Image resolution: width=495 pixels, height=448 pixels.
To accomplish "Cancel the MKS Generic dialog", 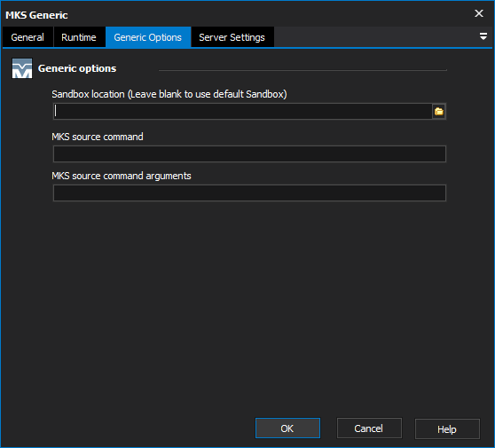I will click(369, 428).
